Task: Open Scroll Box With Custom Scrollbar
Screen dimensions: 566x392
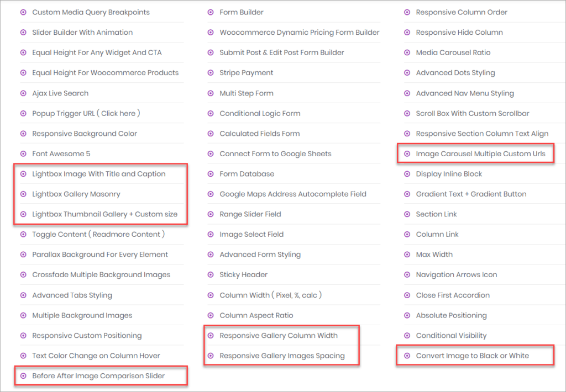Action: pos(472,113)
